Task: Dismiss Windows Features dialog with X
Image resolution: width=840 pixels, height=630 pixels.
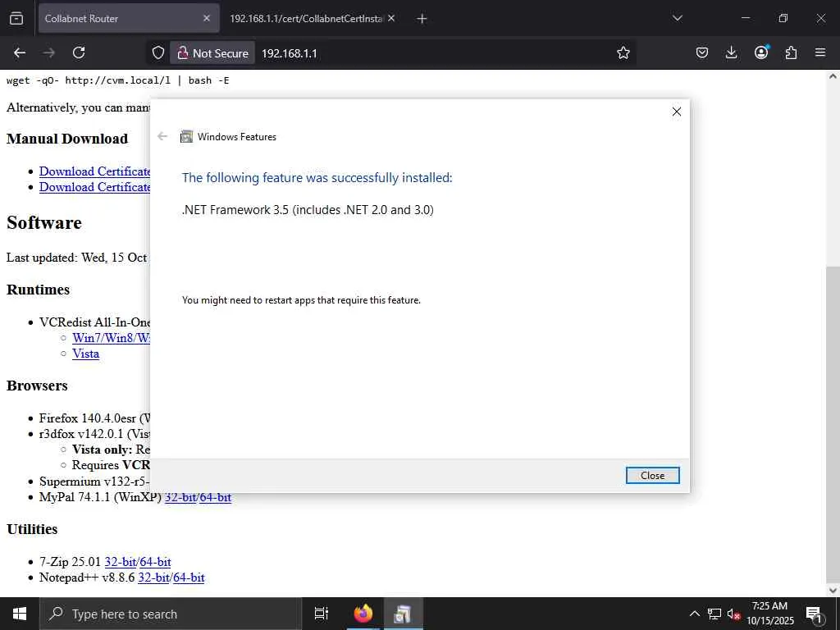Action: tap(677, 112)
